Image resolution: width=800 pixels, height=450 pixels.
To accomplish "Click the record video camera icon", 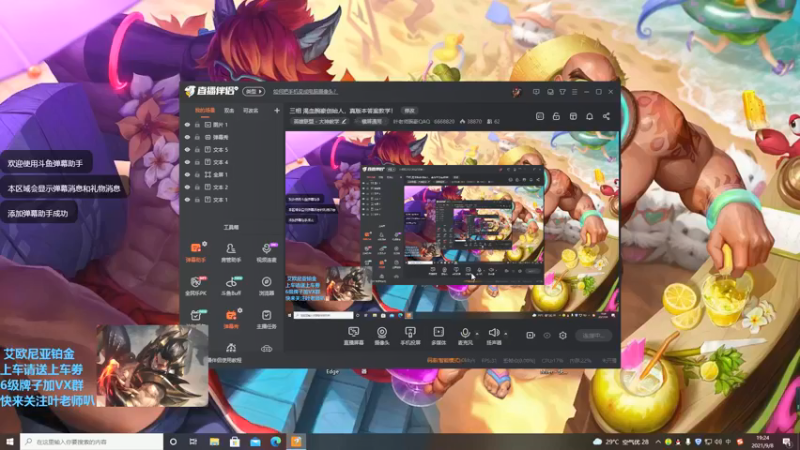I will (531, 335).
